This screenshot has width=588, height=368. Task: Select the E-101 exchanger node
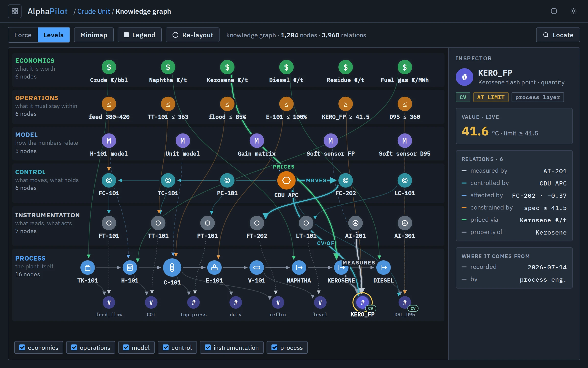(x=214, y=268)
